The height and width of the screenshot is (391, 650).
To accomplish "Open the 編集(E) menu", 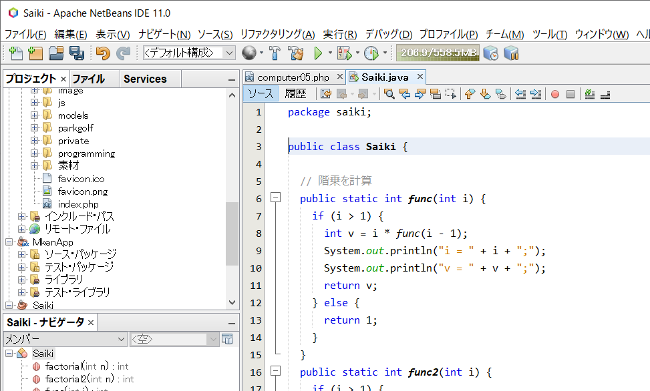I will point(71,34).
